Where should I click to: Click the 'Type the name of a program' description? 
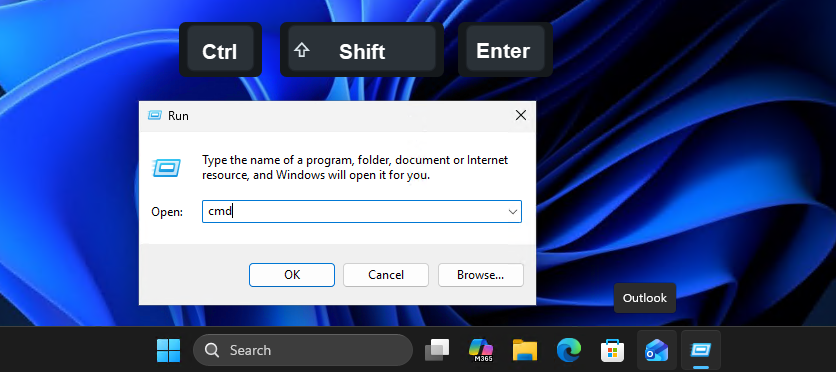(x=355, y=167)
